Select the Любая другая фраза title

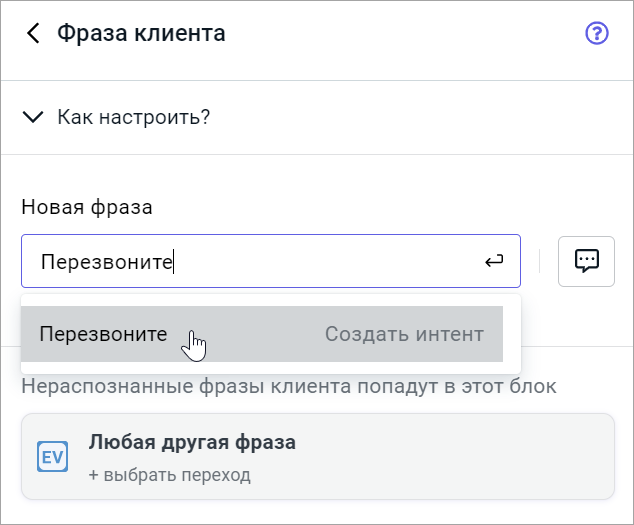pyautogui.click(x=192, y=442)
